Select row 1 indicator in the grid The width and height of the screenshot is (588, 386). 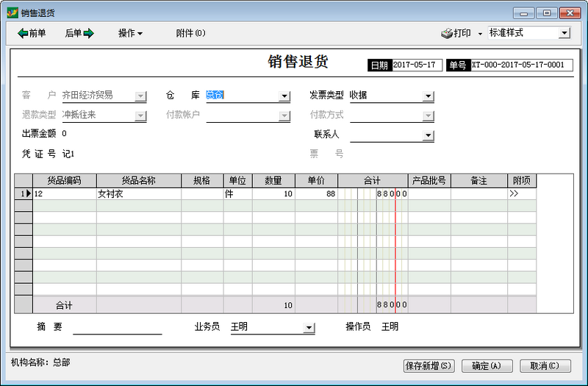click(24, 193)
